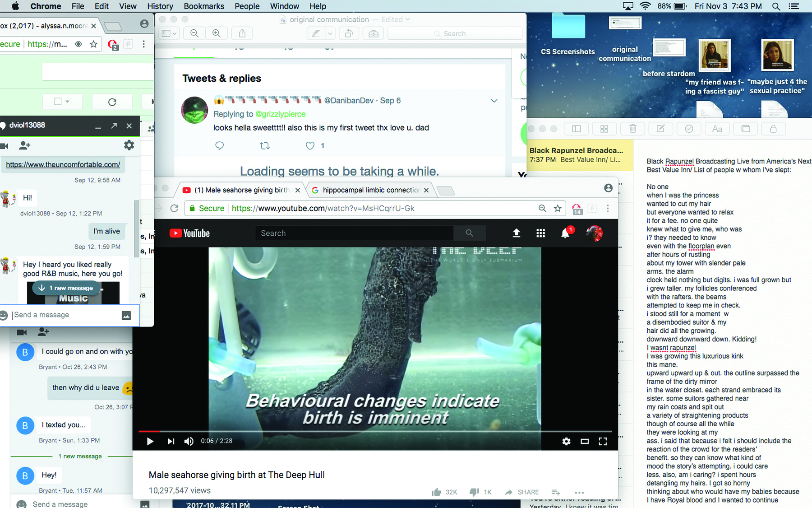The width and height of the screenshot is (812, 508).
Task: Skip to next YouTube video
Action: pos(171,441)
